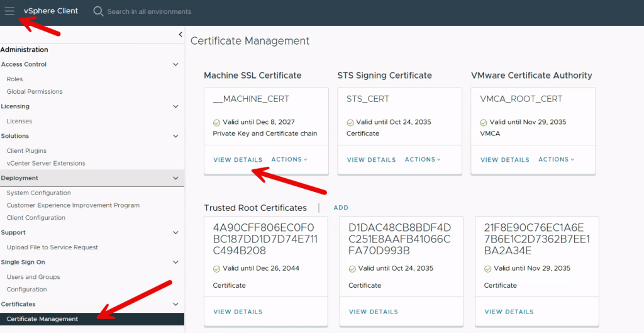Click the __MACHINE_CERT valid checkmark icon
Image resolution: width=644 pixels, height=333 pixels.
pyautogui.click(x=216, y=122)
